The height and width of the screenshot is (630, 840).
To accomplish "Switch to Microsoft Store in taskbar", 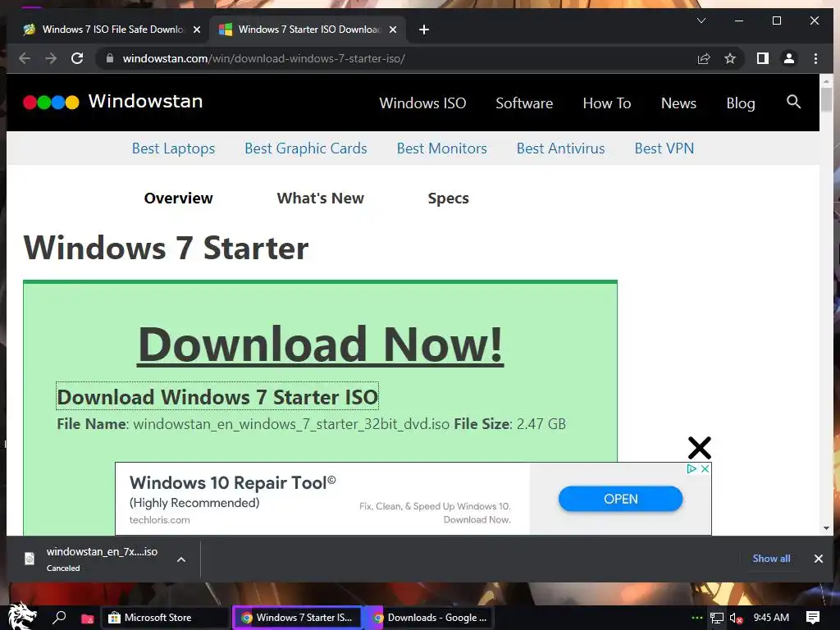I will point(165,618).
